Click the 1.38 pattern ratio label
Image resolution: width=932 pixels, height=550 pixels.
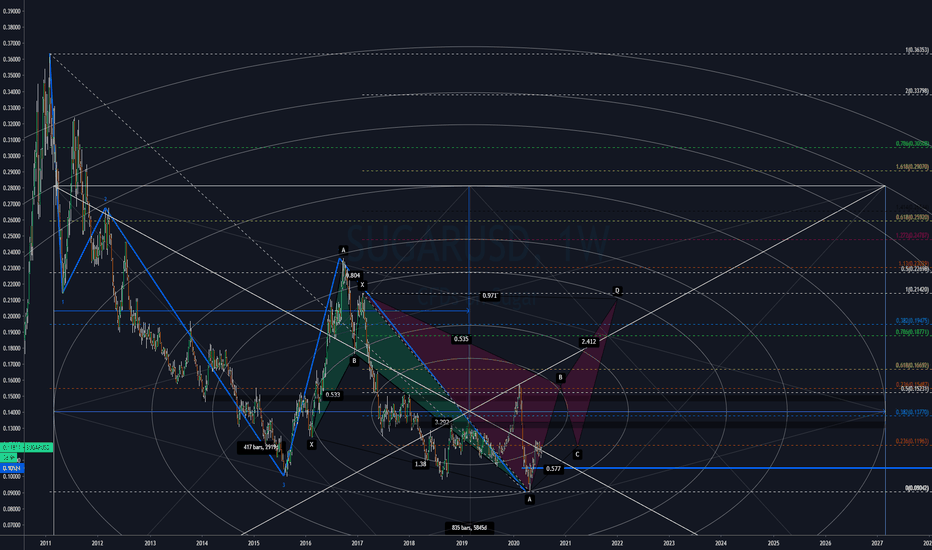tap(420, 464)
